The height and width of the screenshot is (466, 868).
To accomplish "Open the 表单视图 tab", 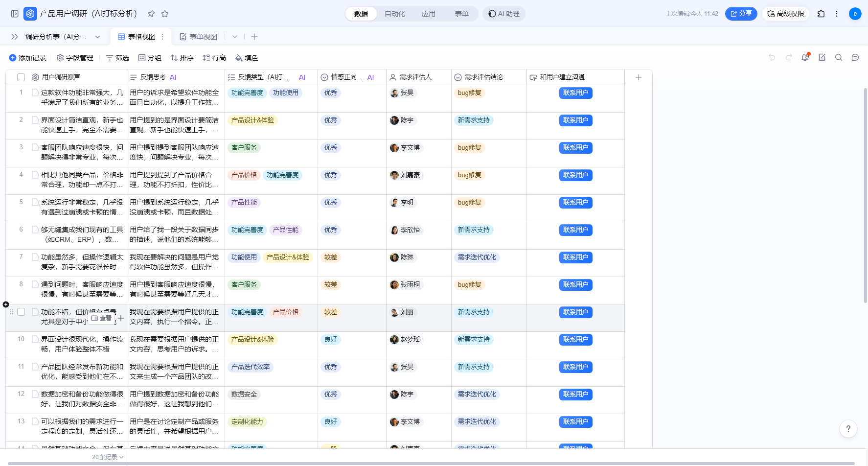I will click(x=199, y=37).
